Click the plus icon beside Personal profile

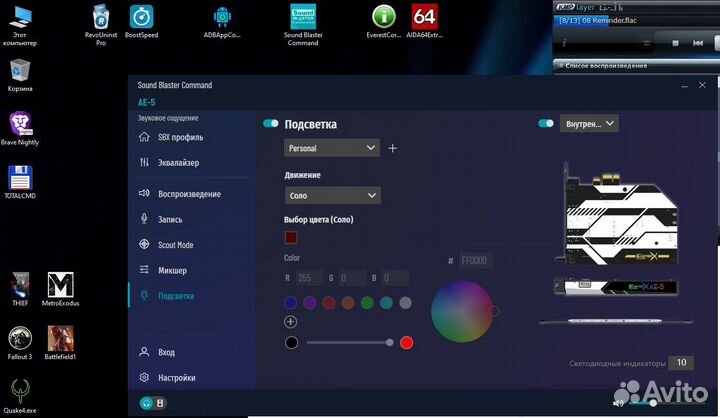pos(392,148)
